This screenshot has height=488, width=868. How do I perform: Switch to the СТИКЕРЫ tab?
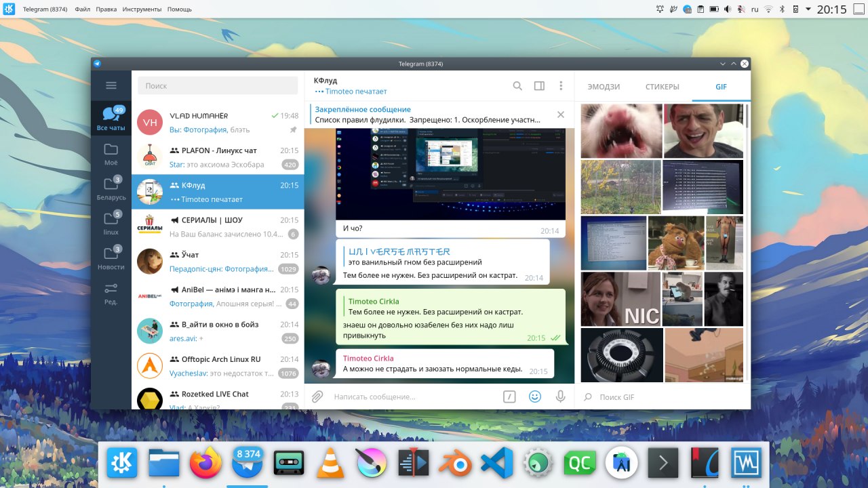pyautogui.click(x=662, y=87)
